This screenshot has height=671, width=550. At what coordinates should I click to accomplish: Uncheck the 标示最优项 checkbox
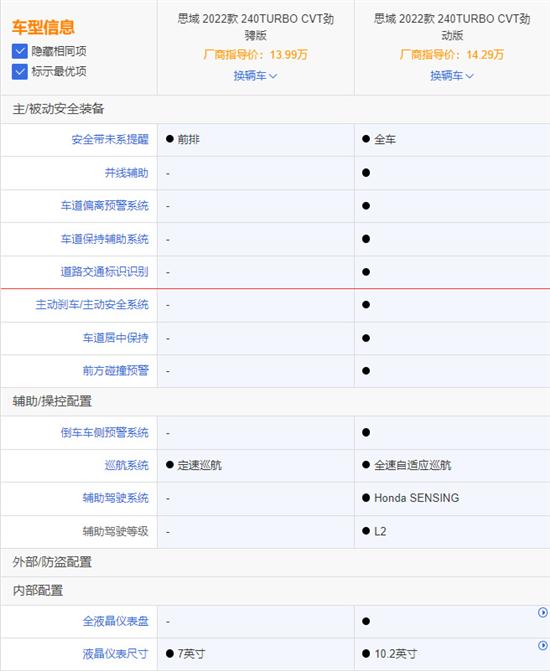(20, 71)
